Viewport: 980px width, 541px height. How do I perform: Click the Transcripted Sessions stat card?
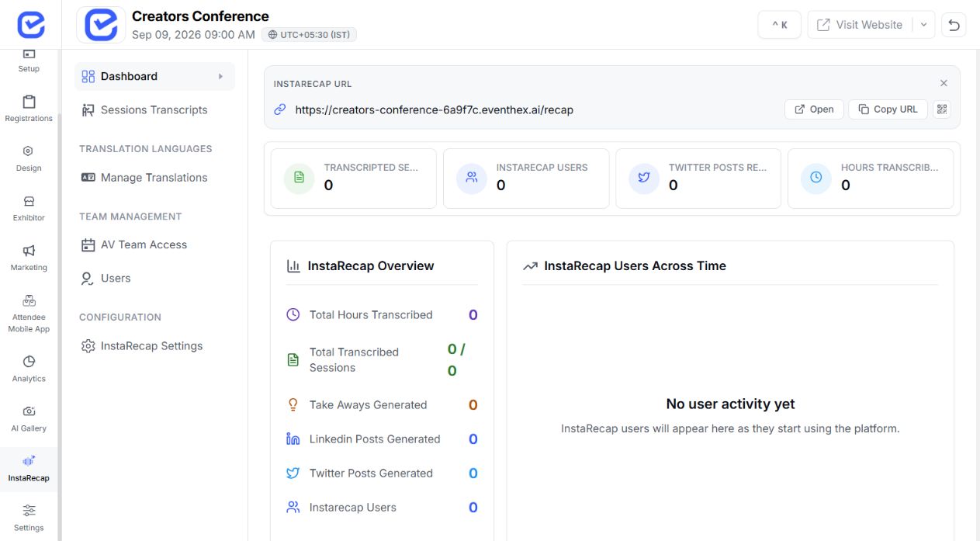[x=353, y=179]
